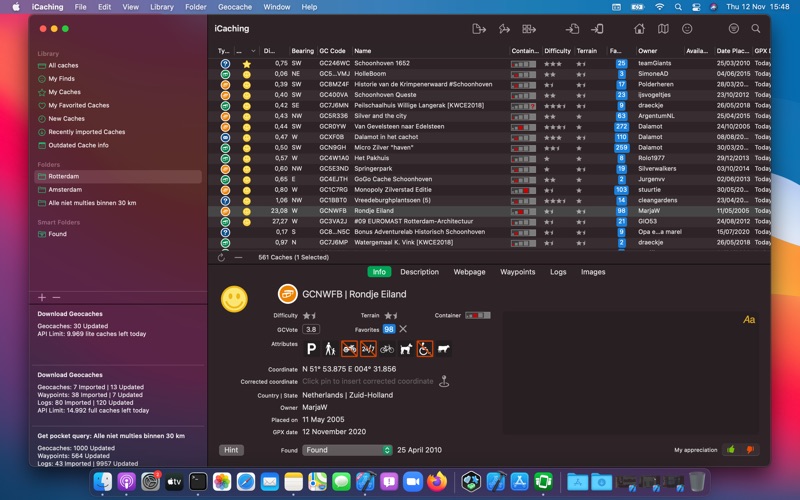This screenshot has height=500, width=800.
Task: Switch to the Waypoints tab
Action: pyautogui.click(x=517, y=272)
